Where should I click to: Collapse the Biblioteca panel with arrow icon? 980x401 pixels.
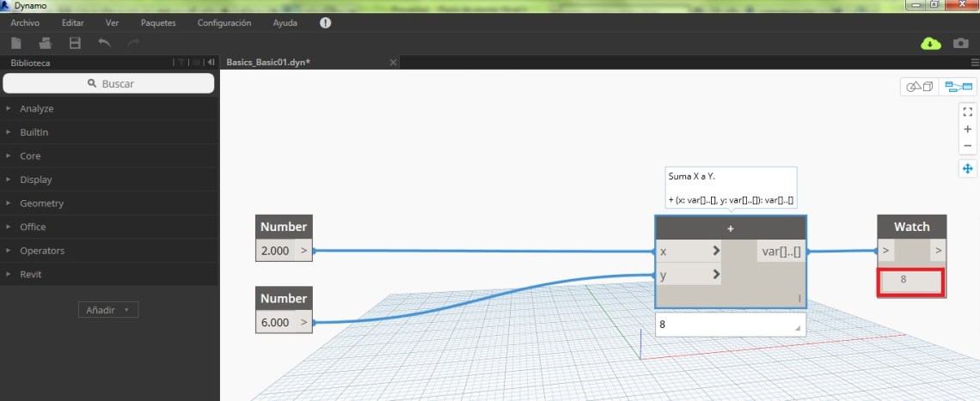(x=211, y=63)
